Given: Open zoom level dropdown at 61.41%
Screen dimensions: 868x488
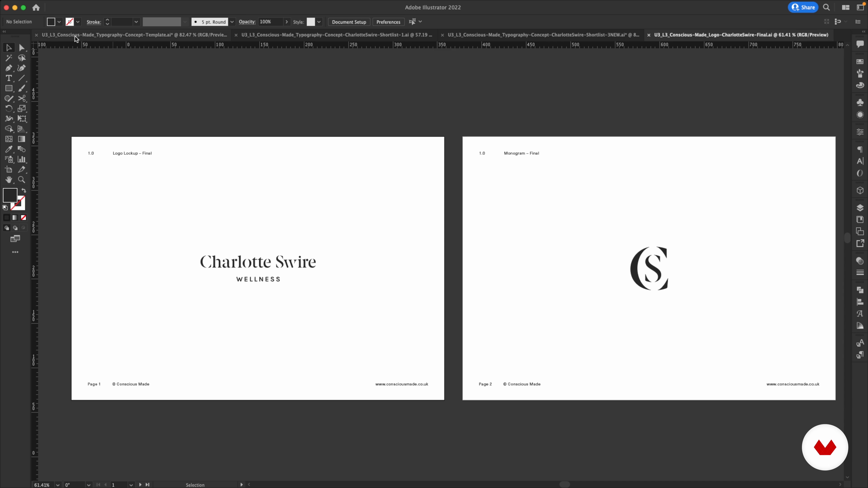Looking at the screenshot, I should [58, 485].
